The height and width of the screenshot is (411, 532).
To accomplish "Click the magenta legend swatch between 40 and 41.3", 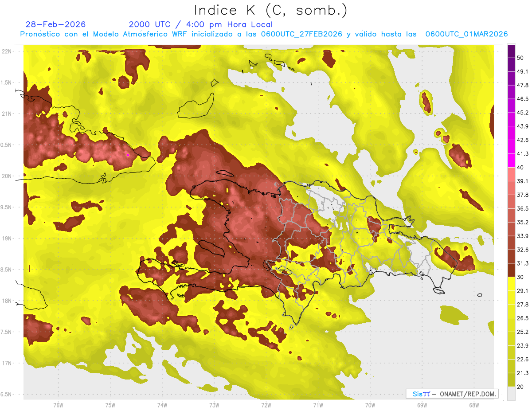I will 511,160.
